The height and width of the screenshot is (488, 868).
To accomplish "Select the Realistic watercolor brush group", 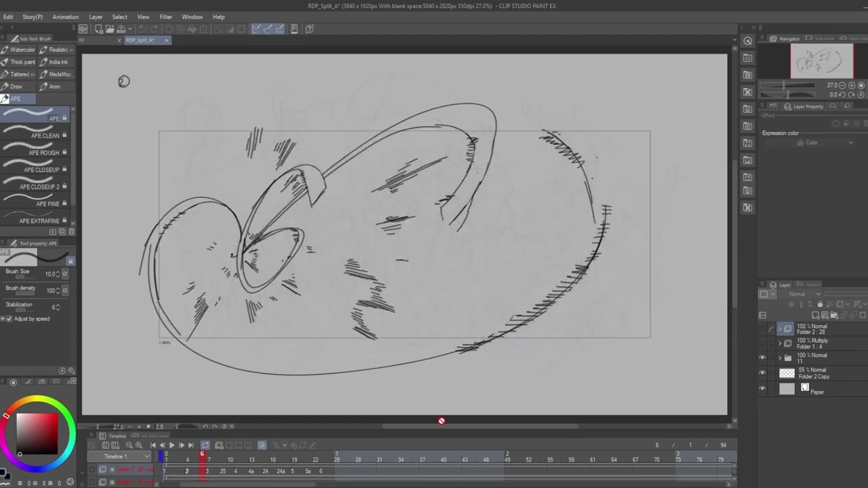I will [56, 49].
